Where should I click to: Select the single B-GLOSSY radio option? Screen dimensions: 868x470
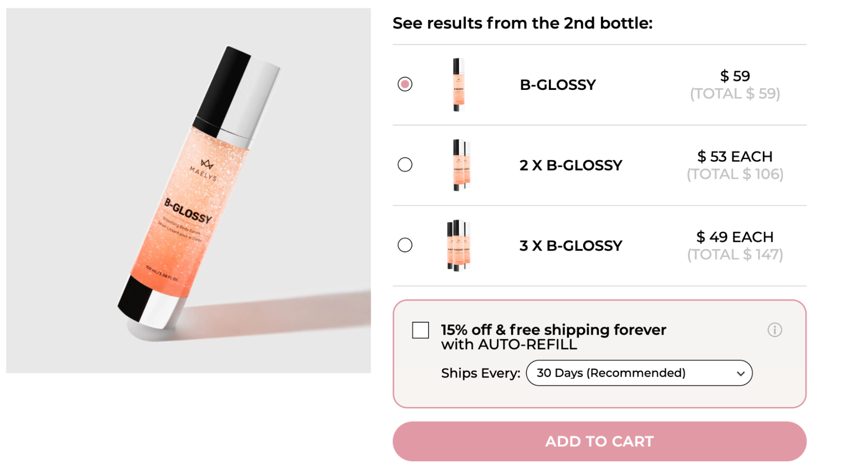405,84
